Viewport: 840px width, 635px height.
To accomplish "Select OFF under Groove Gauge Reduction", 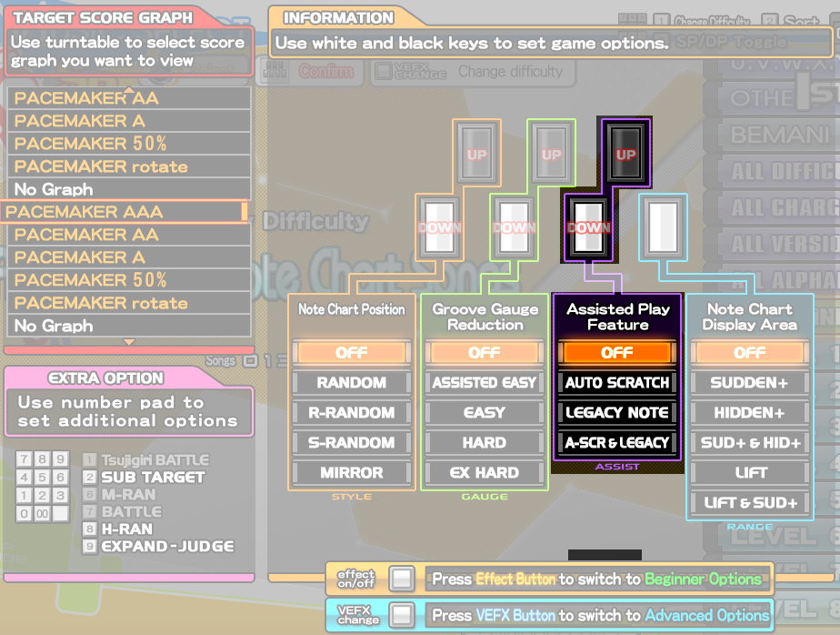I will [485, 352].
